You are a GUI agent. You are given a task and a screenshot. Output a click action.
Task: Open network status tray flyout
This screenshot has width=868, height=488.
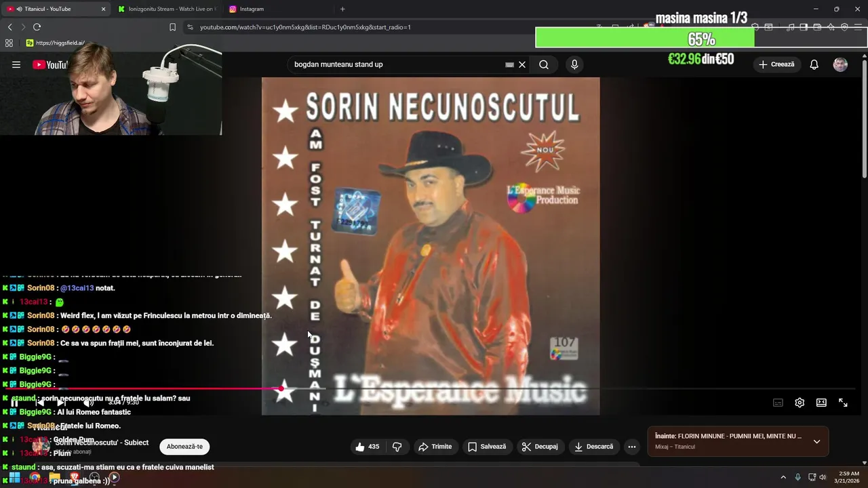tap(812, 477)
